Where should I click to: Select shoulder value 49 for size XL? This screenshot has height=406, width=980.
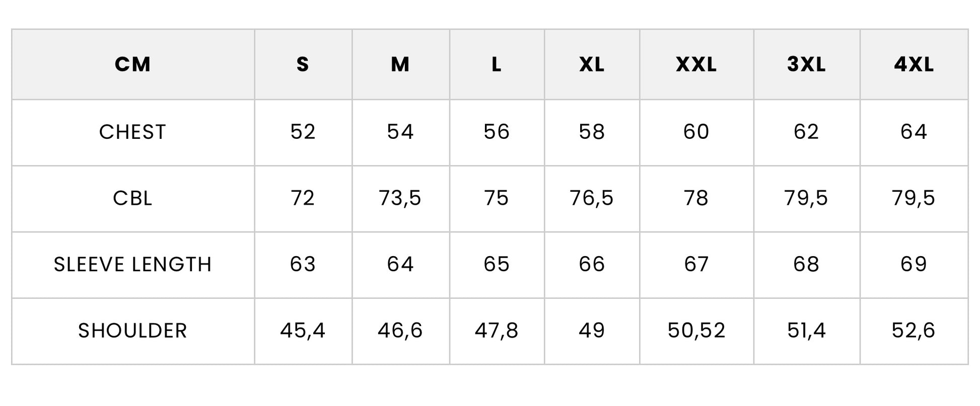click(592, 331)
